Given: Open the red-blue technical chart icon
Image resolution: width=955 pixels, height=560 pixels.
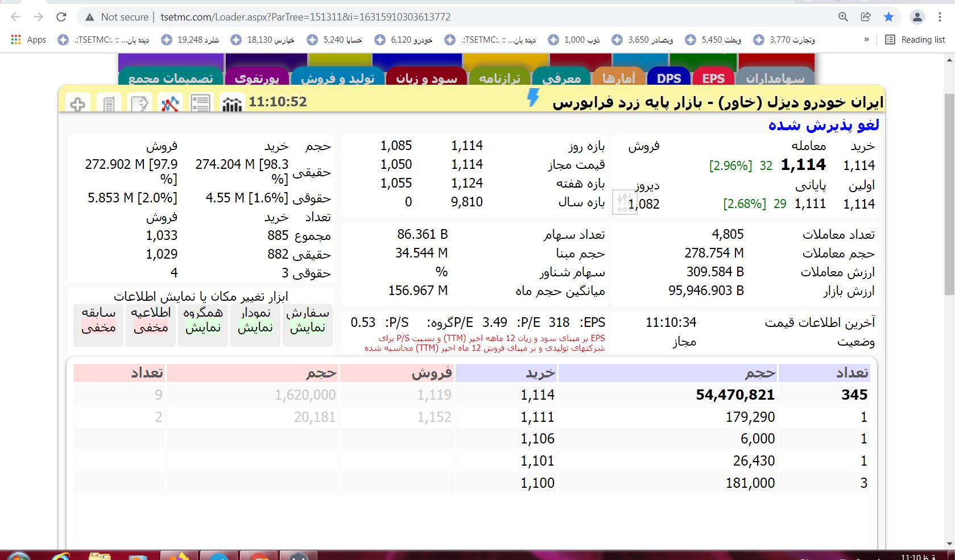Looking at the screenshot, I should click(169, 103).
